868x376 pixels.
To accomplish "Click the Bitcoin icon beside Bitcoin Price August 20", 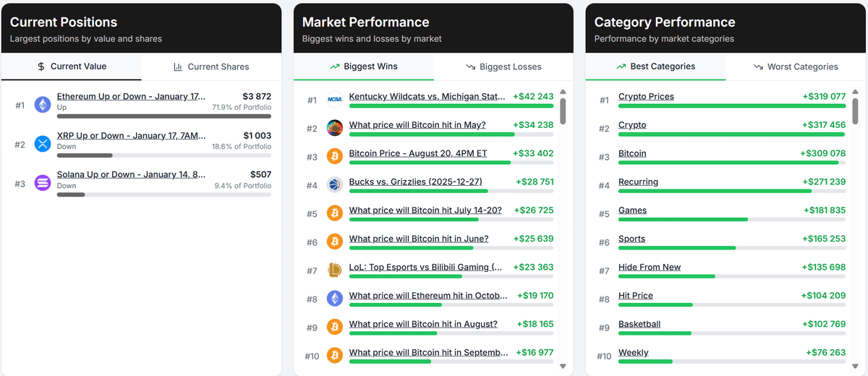I will click(335, 156).
